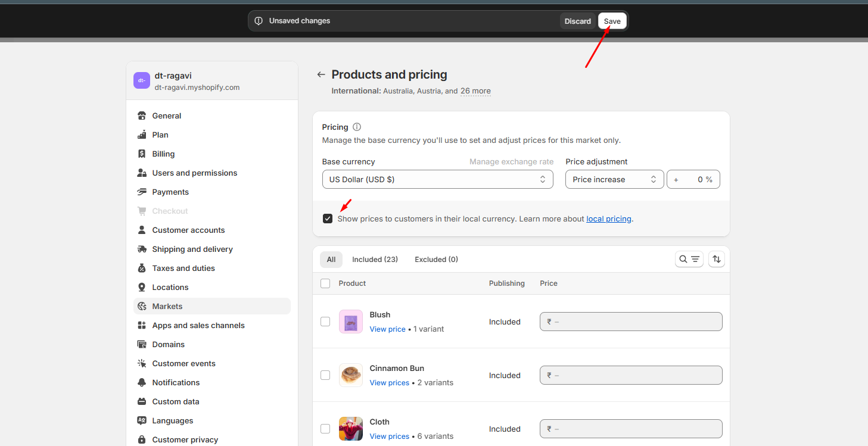
Task: Switch to the Included (23) tab
Action: click(375, 259)
